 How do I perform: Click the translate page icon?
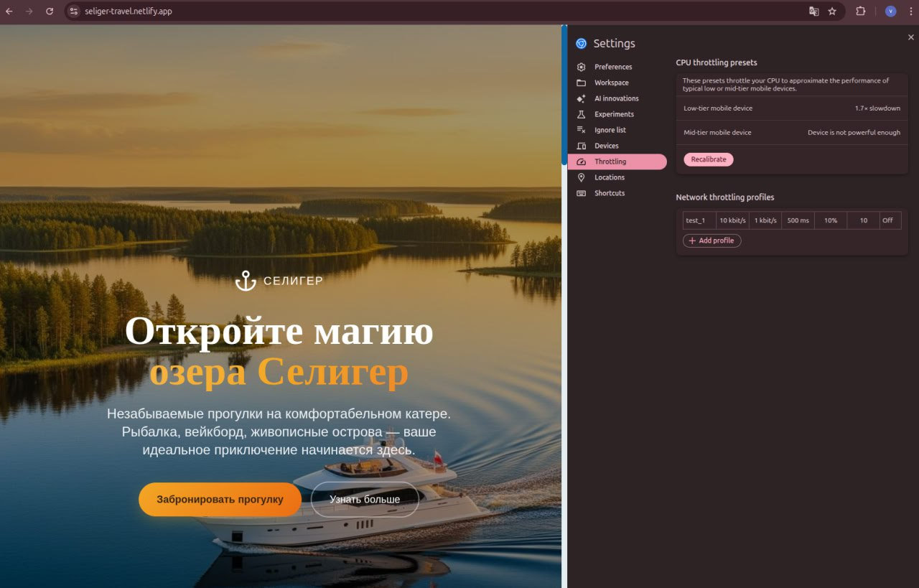[813, 11]
